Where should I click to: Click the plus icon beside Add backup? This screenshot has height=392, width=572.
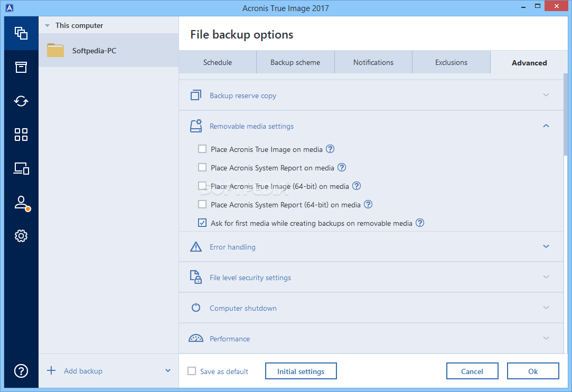pyautogui.click(x=51, y=370)
